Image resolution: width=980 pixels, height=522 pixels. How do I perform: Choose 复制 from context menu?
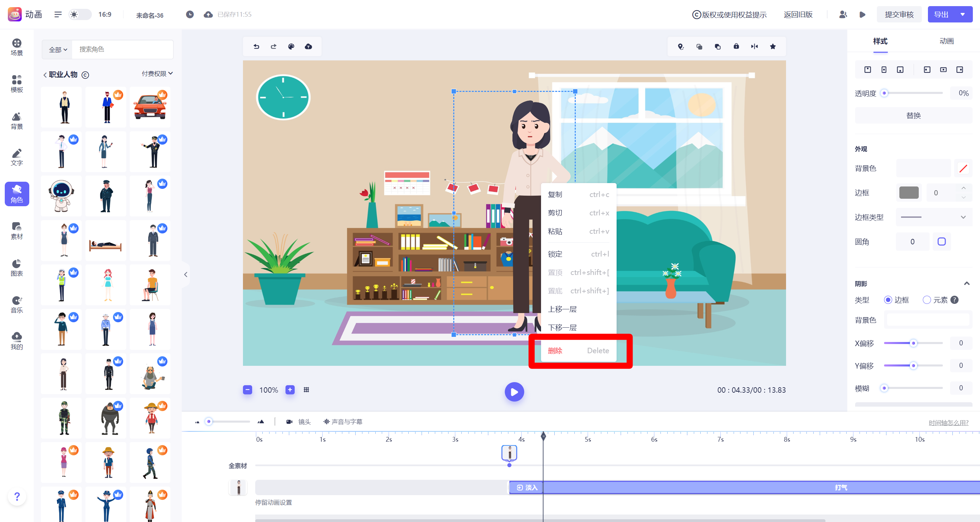pyautogui.click(x=578, y=194)
